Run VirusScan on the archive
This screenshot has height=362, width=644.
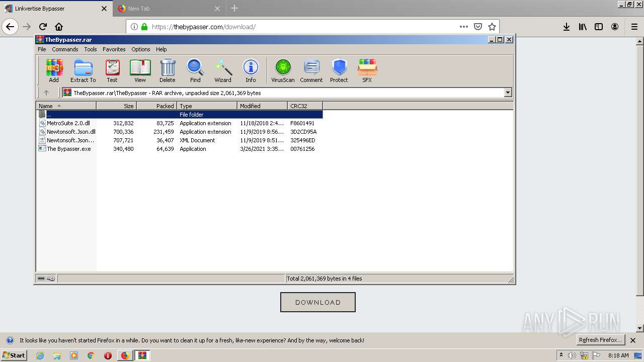(x=283, y=70)
